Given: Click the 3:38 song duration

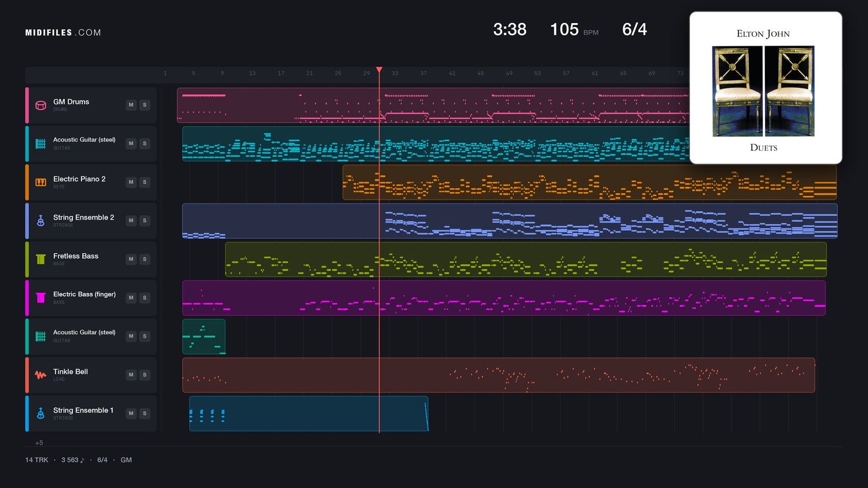Looking at the screenshot, I should [x=510, y=29].
